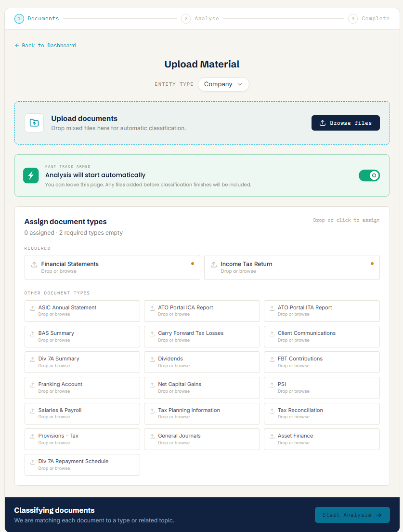Viewport: 403px width, 532px height.
Task: Click the Net Capital Gains label
Action: (x=180, y=384)
